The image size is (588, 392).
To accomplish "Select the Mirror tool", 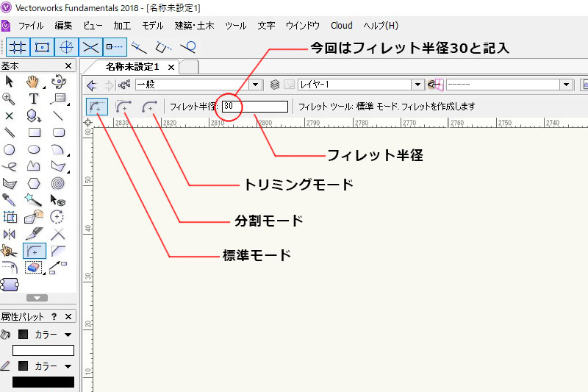I will (x=9, y=235).
